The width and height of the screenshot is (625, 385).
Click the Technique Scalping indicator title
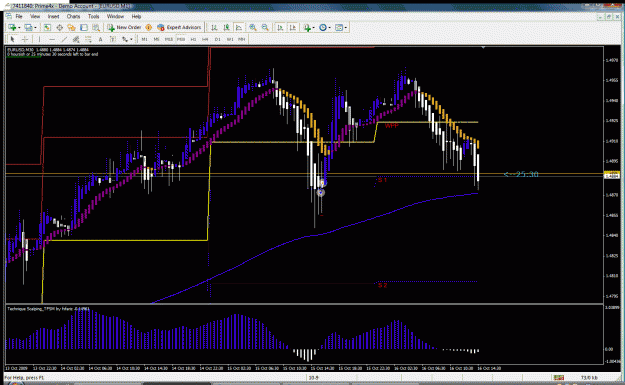click(48, 309)
